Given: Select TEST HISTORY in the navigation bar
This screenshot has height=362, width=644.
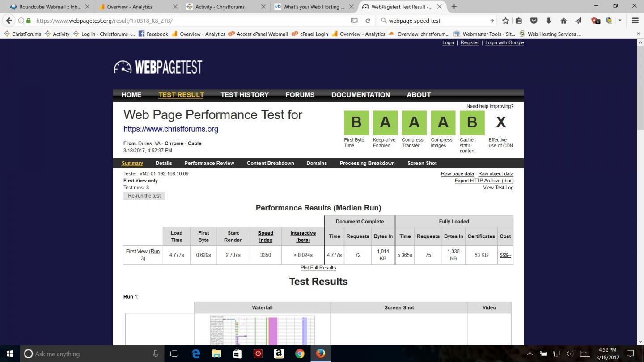Looking at the screenshot, I should [245, 95].
